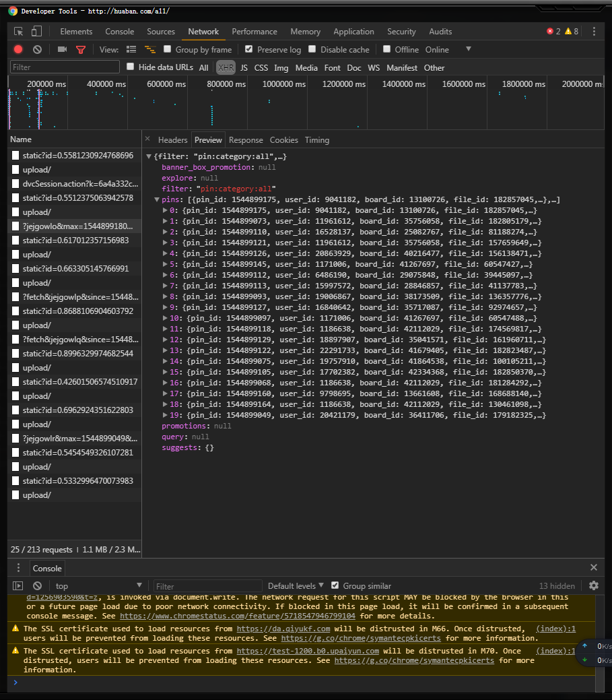This screenshot has width=612, height=700.
Task: Click the inspect element picker icon
Action: (19, 32)
